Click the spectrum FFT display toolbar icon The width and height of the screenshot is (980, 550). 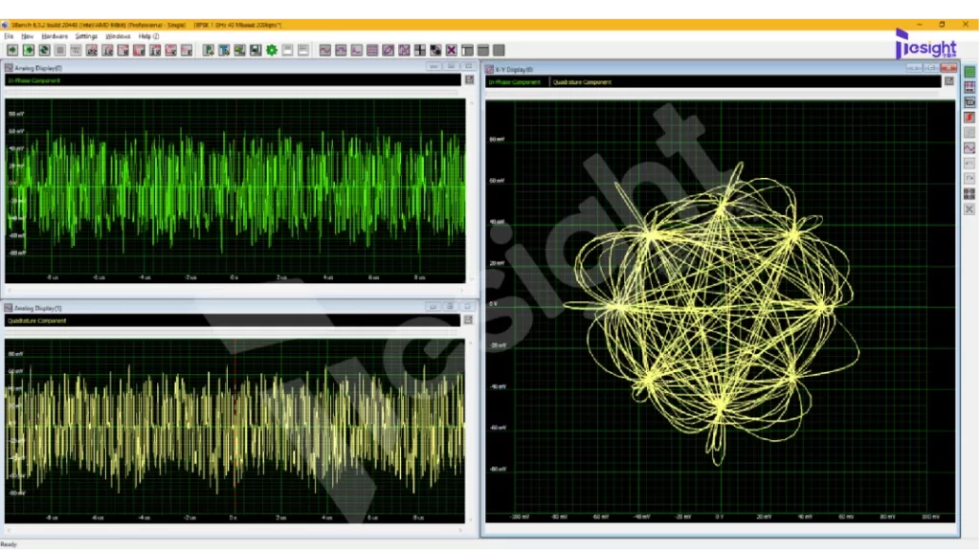click(x=356, y=50)
